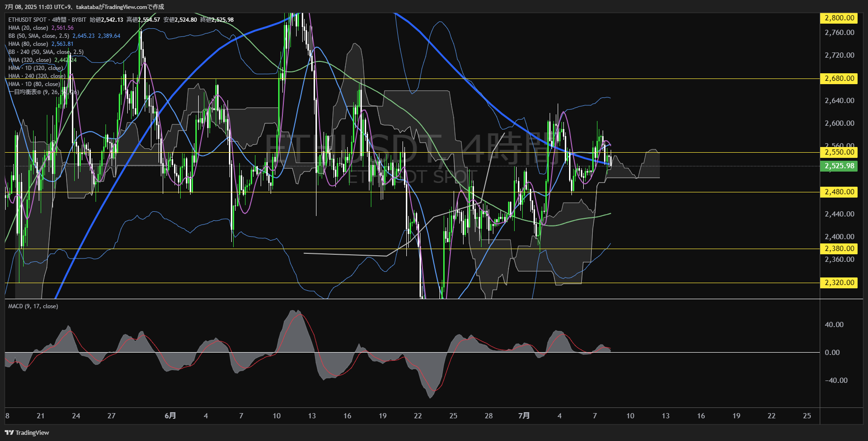Click the 27 date on time axis

112,416
